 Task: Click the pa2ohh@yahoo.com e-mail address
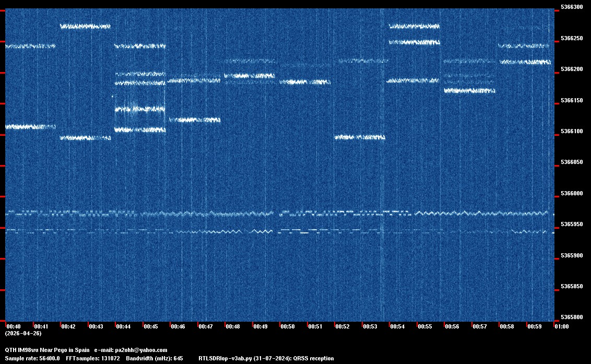click(140, 350)
